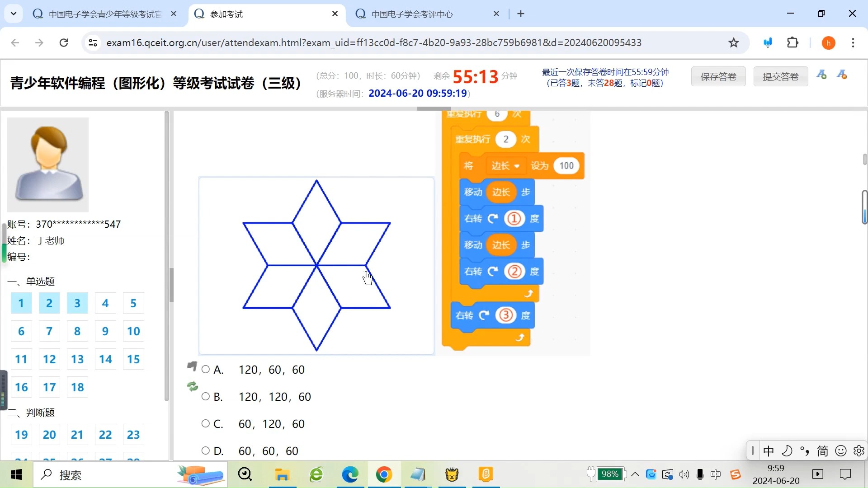Click the loop closure bracket icon bottom

point(520,338)
